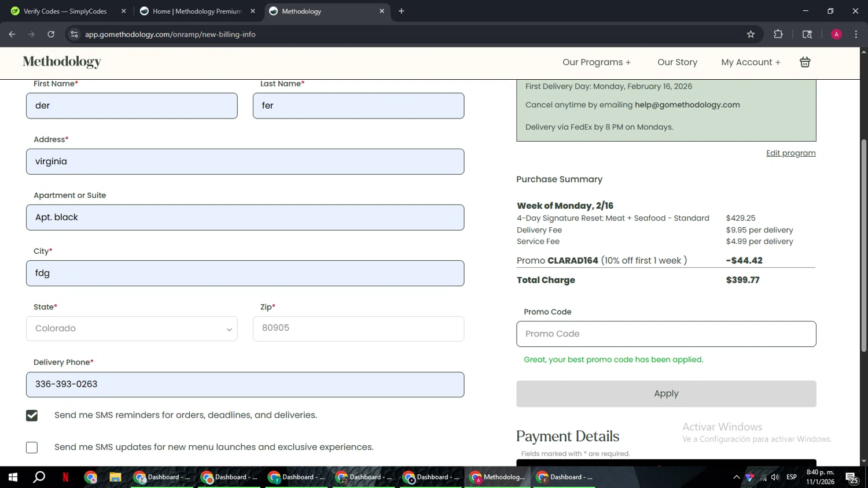Open Chrome three-dot menu
The image size is (868, 488).
point(856,34)
